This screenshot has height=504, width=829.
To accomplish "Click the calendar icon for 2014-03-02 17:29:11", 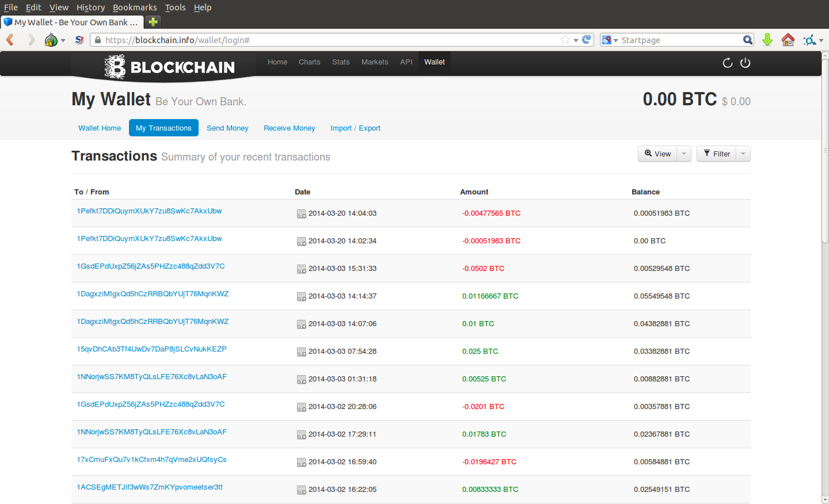I will click(301, 435).
